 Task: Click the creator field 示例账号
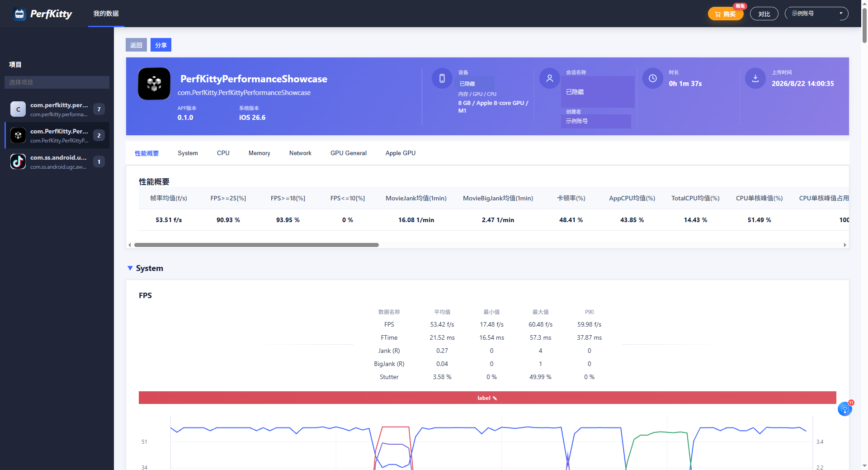[x=596, y=121]
